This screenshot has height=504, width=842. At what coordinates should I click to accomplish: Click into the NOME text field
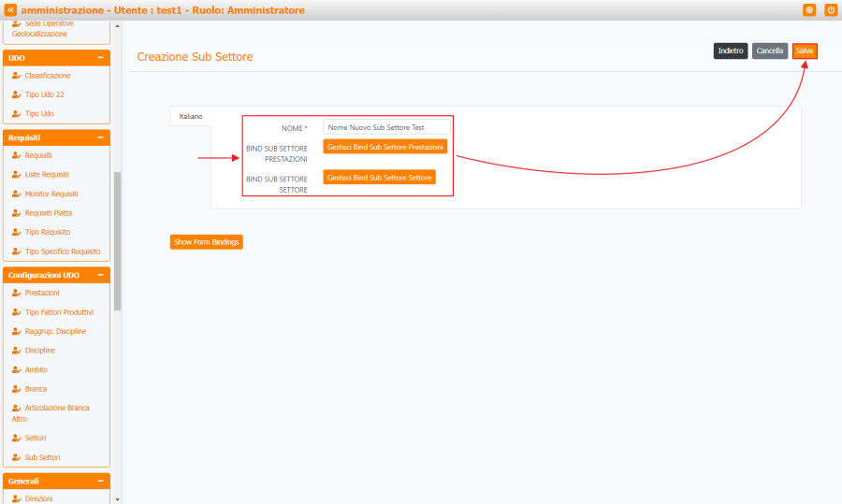(x=386, y=127)
